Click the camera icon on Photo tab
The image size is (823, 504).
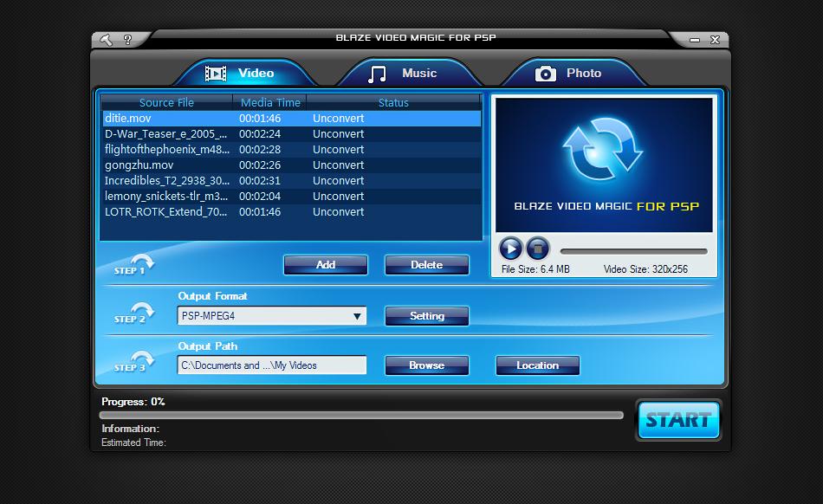545,74
